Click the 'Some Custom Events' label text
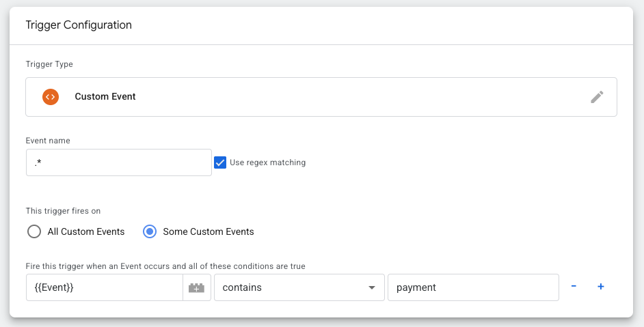Screen dimensions: 644x327 [x=209, y=231]
